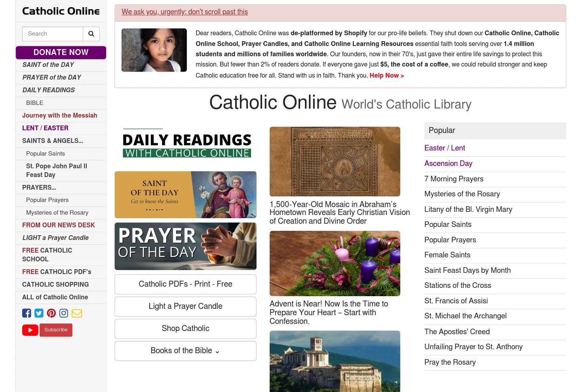Viewport: 588px width, 392px height.
Task: Click the girl's photo in donation banner
Action: click(x=154, y=50)
